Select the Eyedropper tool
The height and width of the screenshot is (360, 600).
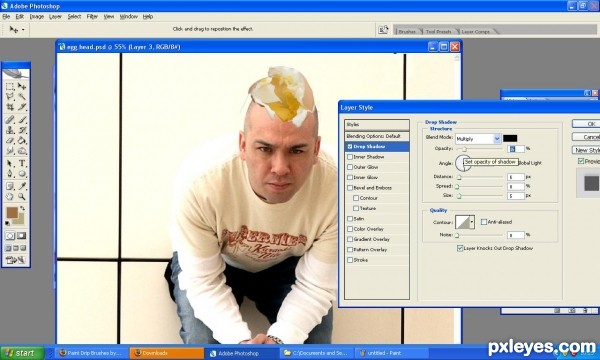point(22,186)
